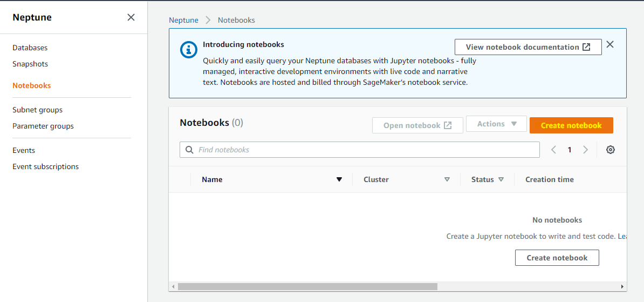Sort by Name column arrow
This screenshot has height=302, width=644.
pos(339,179)
